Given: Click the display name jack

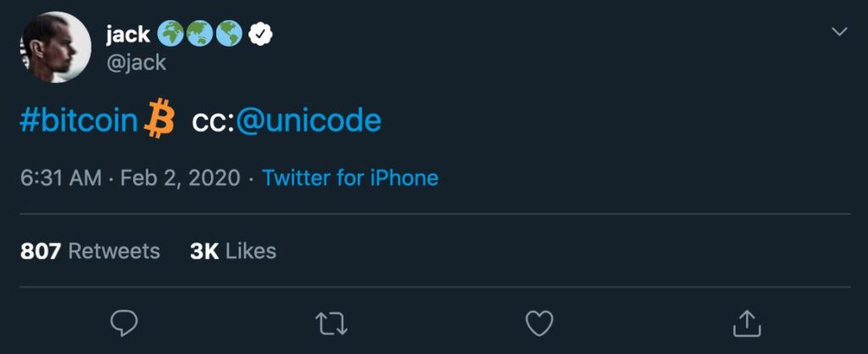Looking at the screenshot, I should pos(127,34).
